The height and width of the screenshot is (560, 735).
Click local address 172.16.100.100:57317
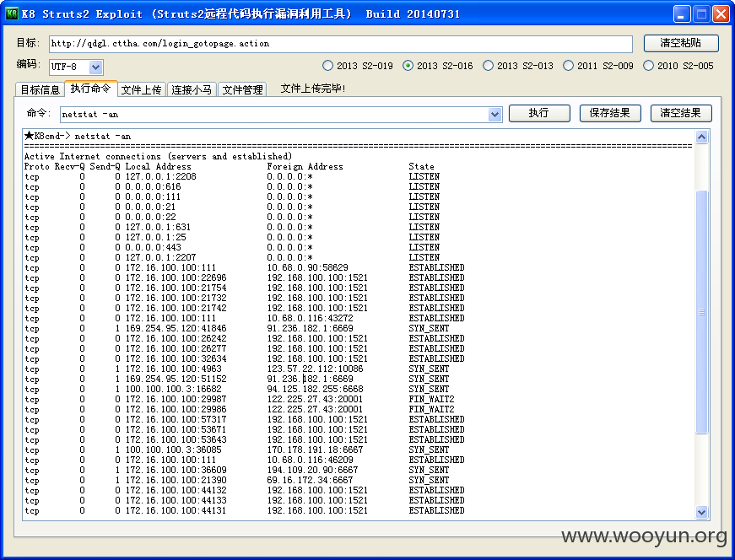point(176,419)
